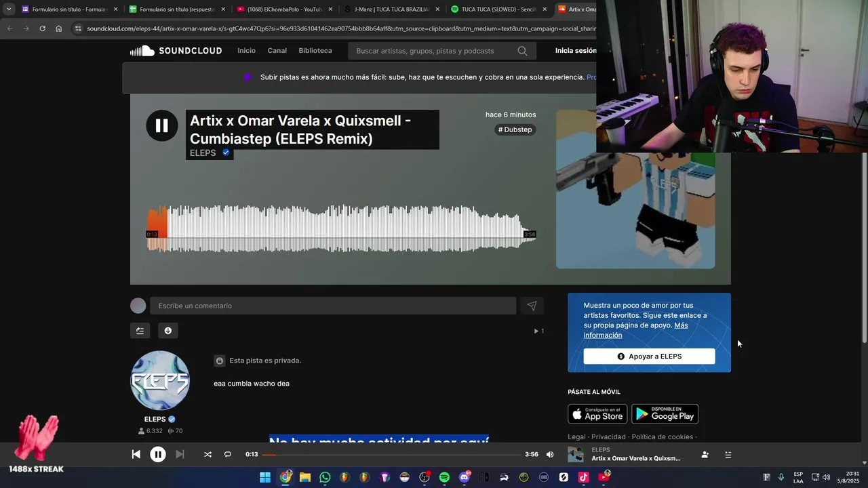
Task: Open the App Store badge
Action: pyautogui.click(x=597, y=413)
